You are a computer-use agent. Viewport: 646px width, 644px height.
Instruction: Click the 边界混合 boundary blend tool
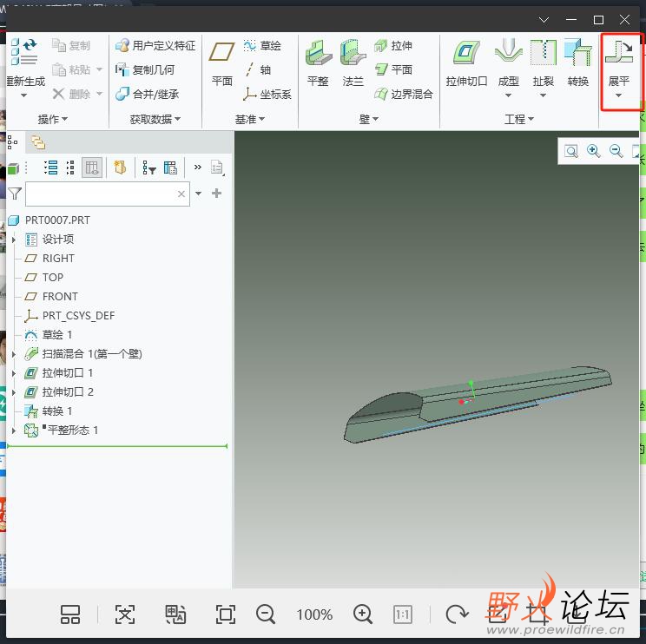coord(404,94)
